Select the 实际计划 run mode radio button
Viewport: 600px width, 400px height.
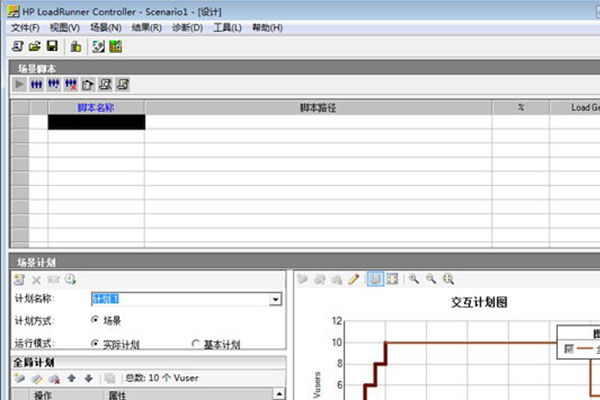[x=95, y=343]
